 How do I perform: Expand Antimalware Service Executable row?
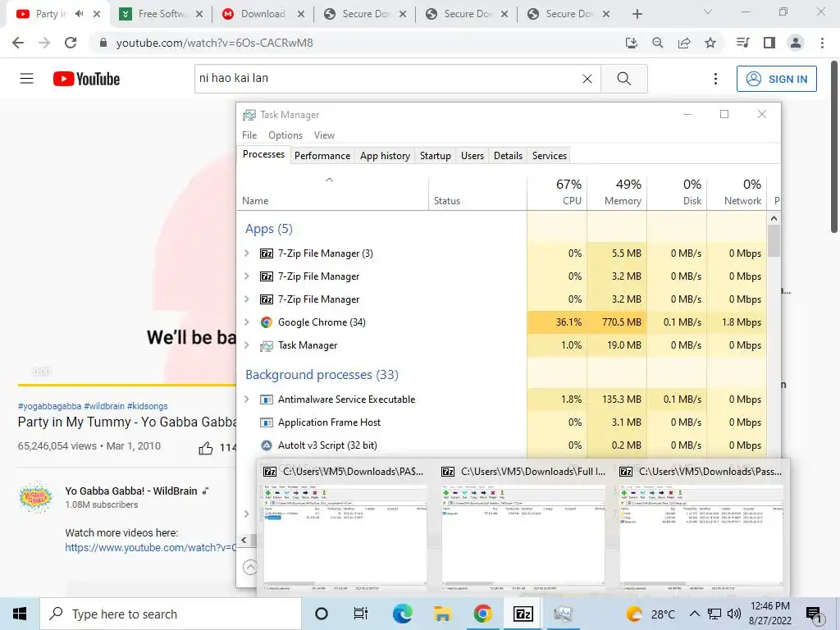point(246,399)
